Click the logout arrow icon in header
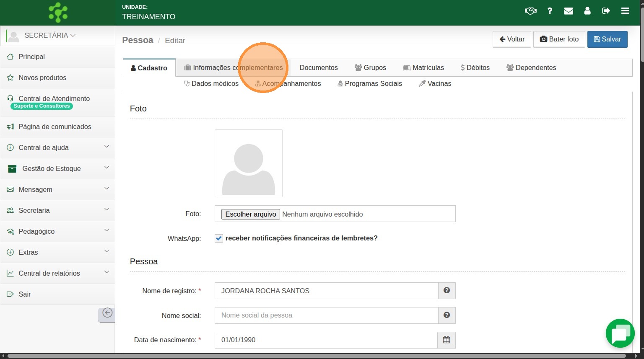644x359 pixels. pyautogui.click(x=606, y=11)
